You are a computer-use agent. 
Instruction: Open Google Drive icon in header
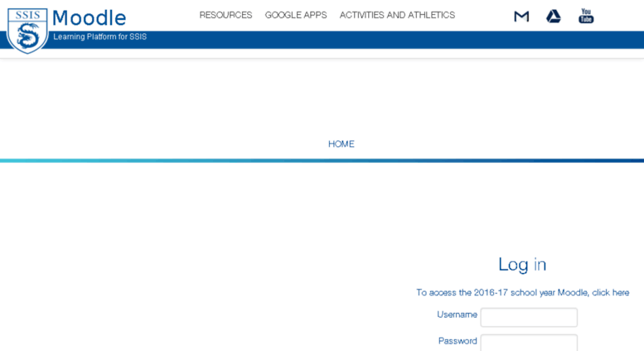(553, 17)
